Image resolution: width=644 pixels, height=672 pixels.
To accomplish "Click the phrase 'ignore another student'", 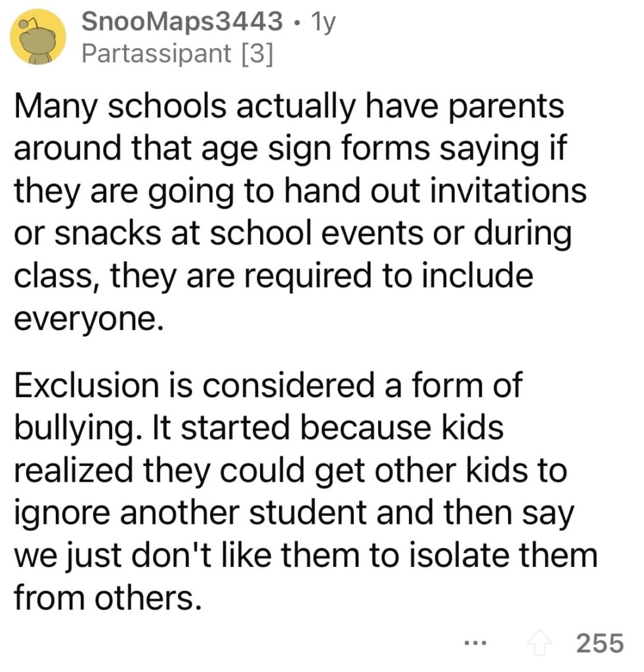I will point(191,513).
